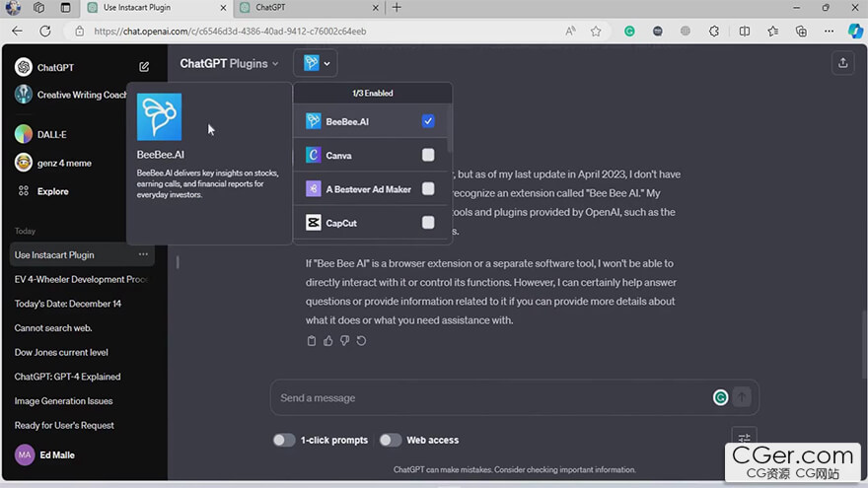Open a new browser tab

tap(397, 8)
